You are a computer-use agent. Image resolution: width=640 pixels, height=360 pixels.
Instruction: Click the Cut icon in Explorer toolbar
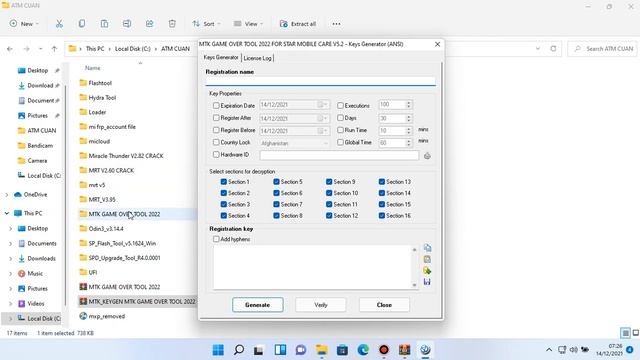(59, 24)
